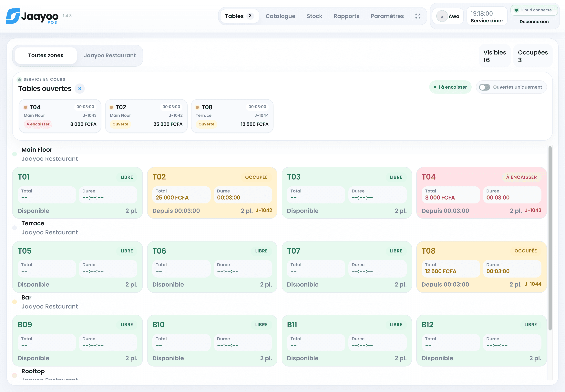Click the Cloud connecte status indicator

tap(534, 10)
